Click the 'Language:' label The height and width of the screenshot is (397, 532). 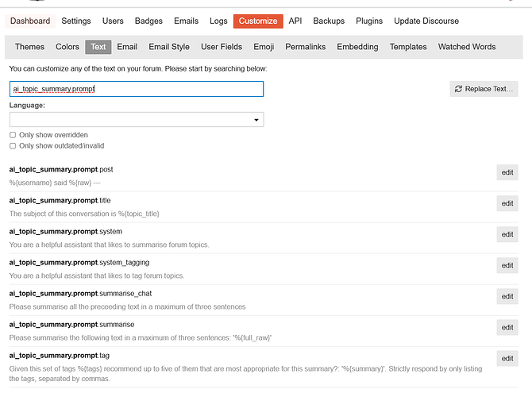click(27, 106)
